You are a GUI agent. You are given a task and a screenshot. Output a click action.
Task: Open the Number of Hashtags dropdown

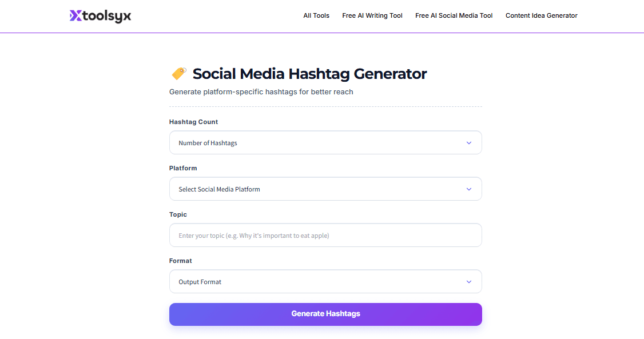(x=325, y=143)
